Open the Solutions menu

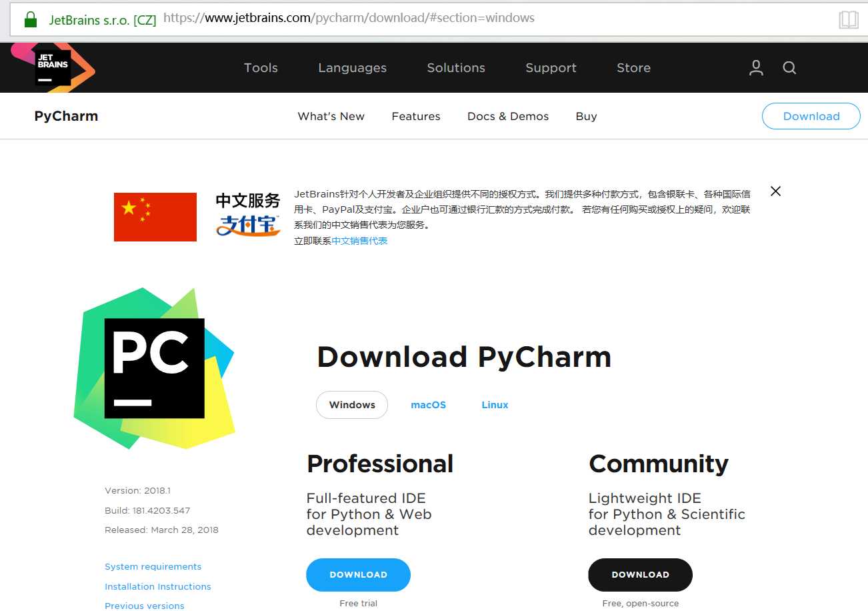pos(456,68)
